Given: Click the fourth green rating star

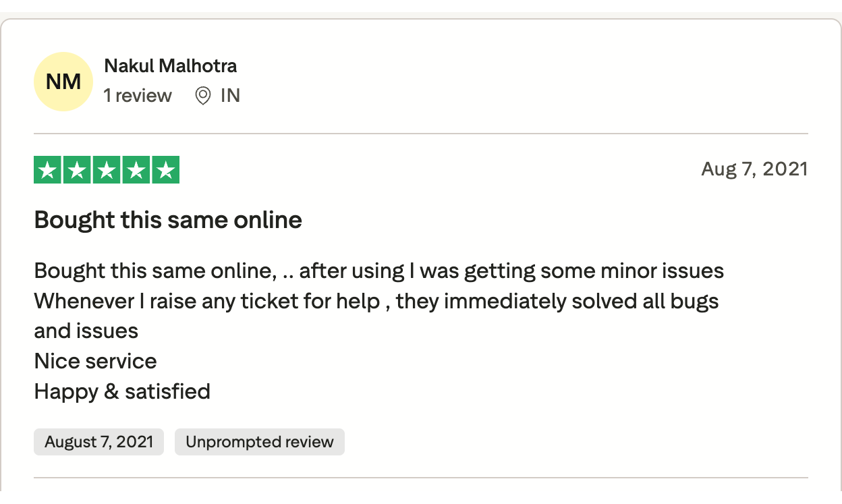Looking at the screenshot, I should coord(136,170).
